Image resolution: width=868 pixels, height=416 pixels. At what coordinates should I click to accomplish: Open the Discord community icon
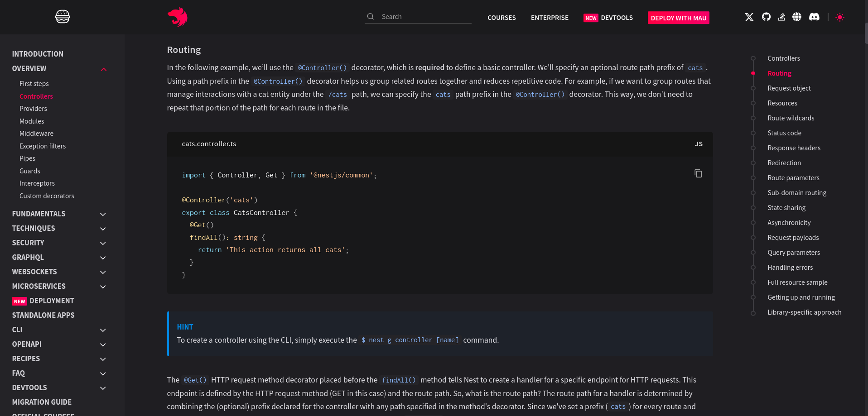tap(814, 17)
